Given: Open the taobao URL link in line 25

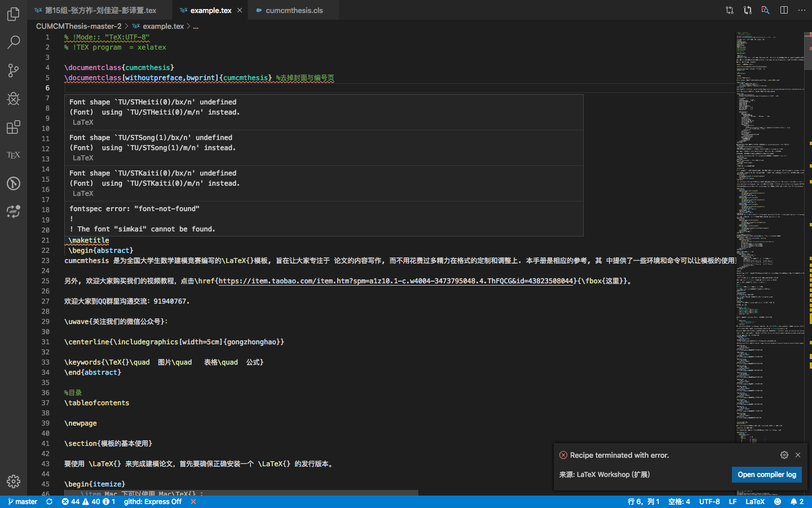Looking at the screenshot, I should click(x=396, y=281).
